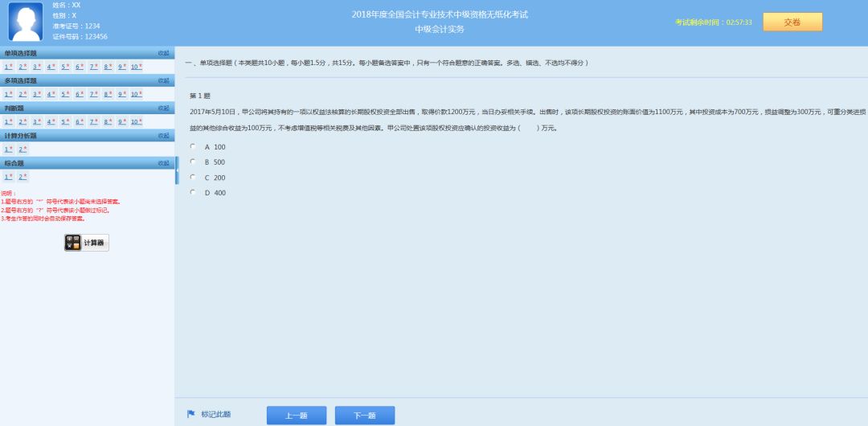
Task: Jump to question 10 in 多项选择题
Action: 137,94
